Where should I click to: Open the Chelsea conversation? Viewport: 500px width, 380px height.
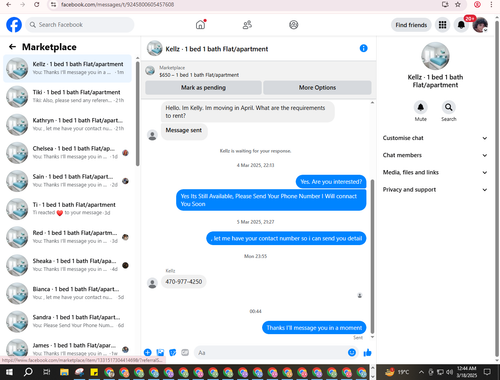(x=68, y=153)
